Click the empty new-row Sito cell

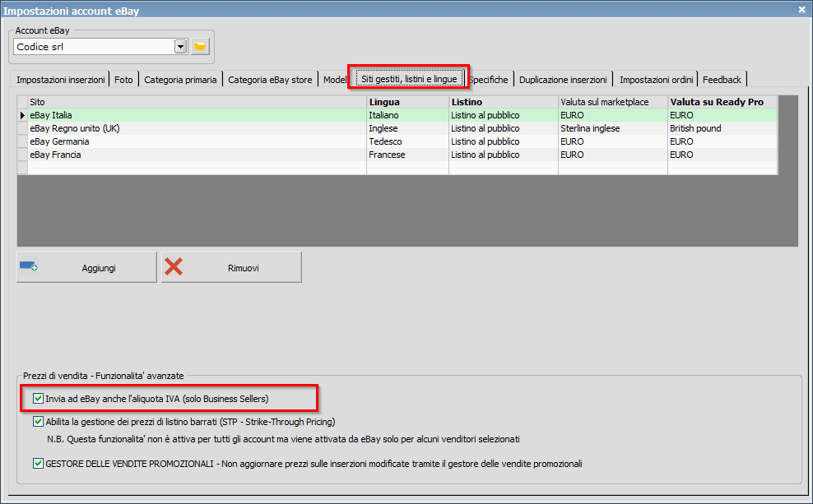(x=197, y=168)
